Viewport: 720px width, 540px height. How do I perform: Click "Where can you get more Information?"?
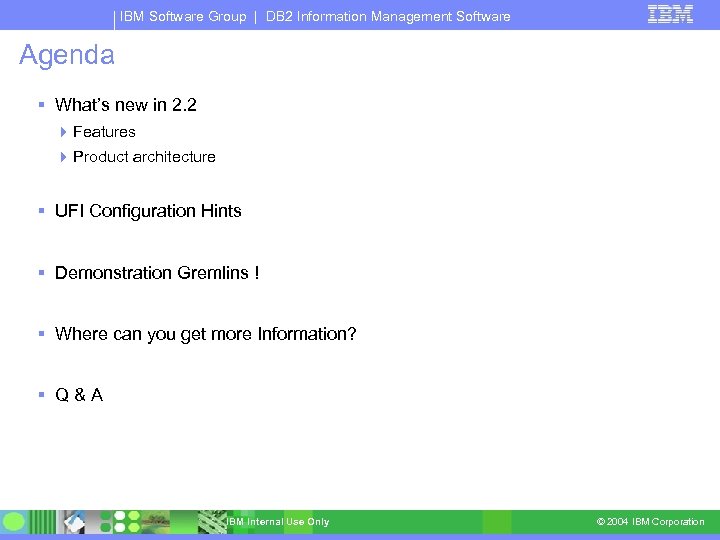point(205,334)
